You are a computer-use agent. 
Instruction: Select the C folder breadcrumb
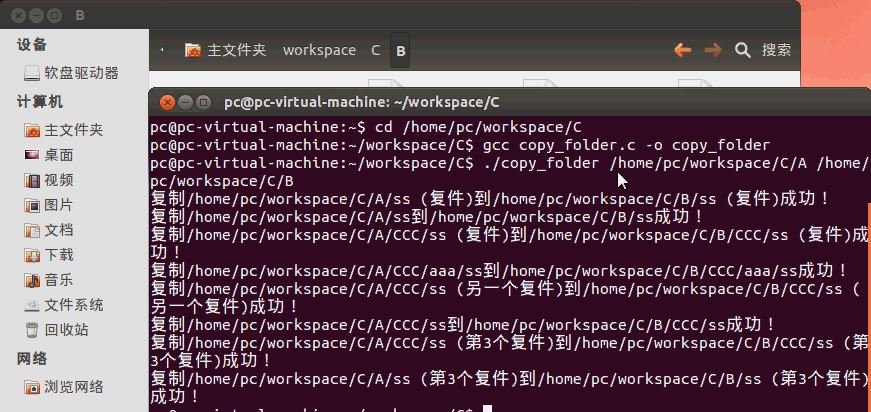point(375,50)
